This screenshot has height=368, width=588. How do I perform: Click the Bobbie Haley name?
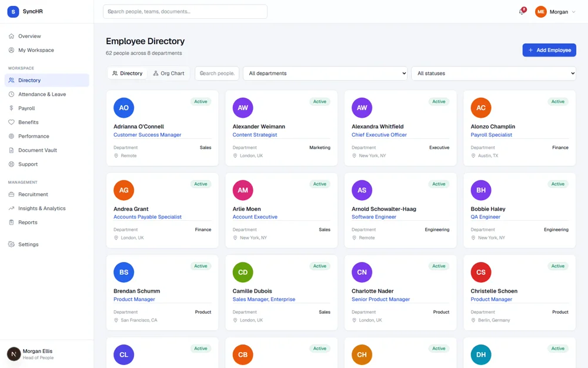[x=488, y=209]
